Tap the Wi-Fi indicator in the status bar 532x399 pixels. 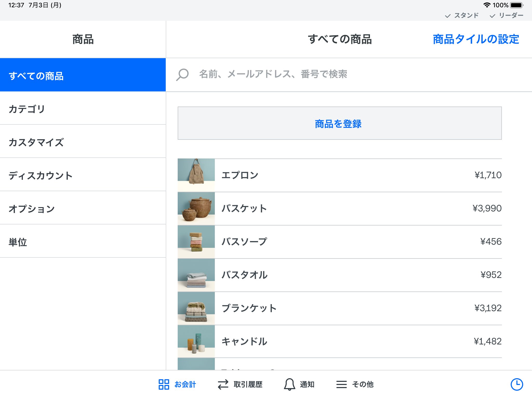[487, 4]
